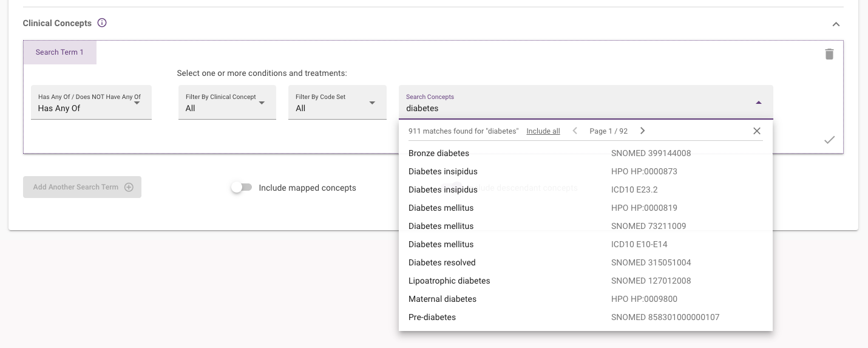This screenshot has height=348, width=868.
Task: Open Filter By Clinical Concept dropdown
Action: point(227,103)
